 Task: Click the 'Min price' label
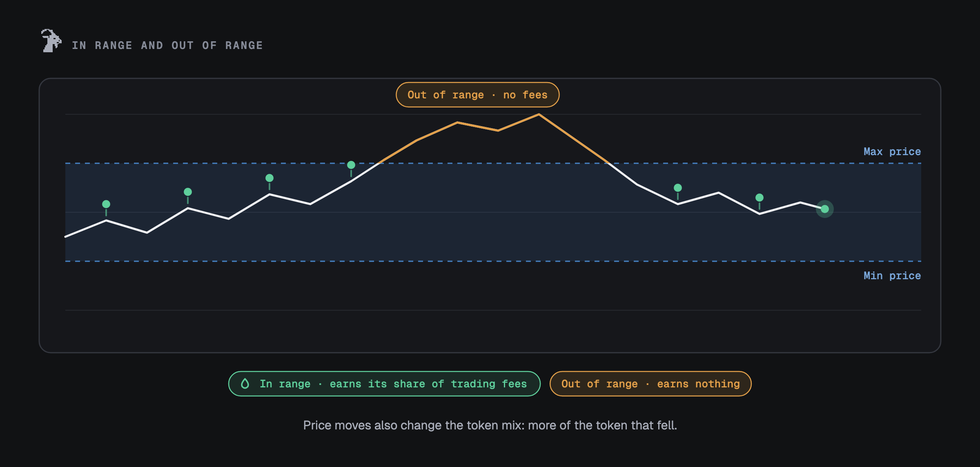pyautogui.click(x=892, y=276)
